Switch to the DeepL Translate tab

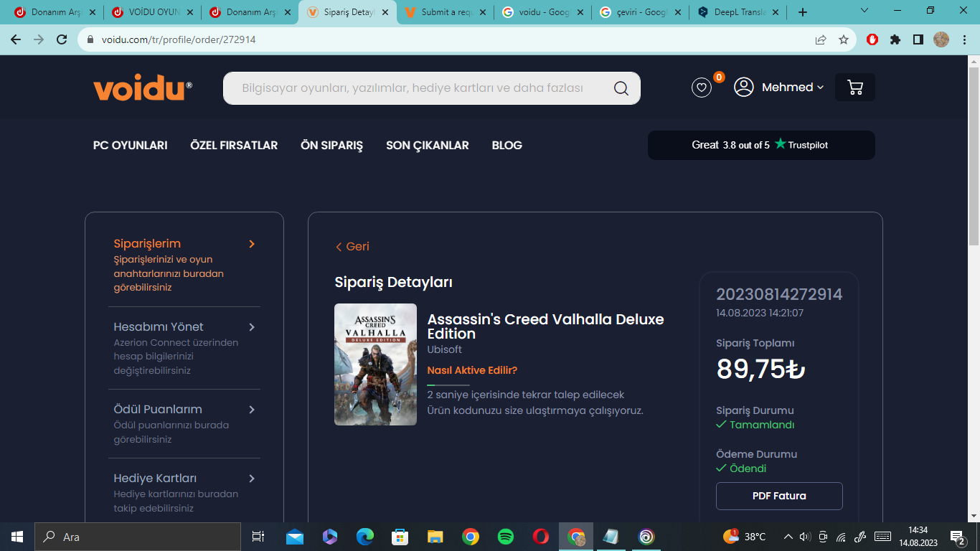tap(738, 12)
